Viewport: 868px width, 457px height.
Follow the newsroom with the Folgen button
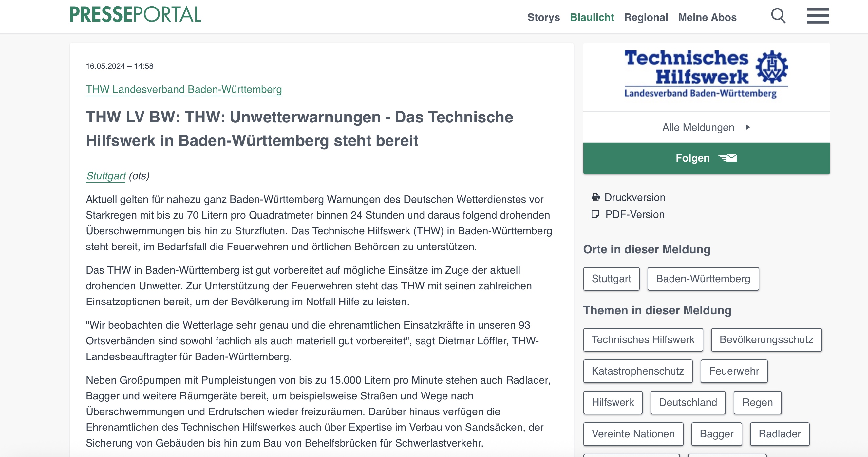706,158
